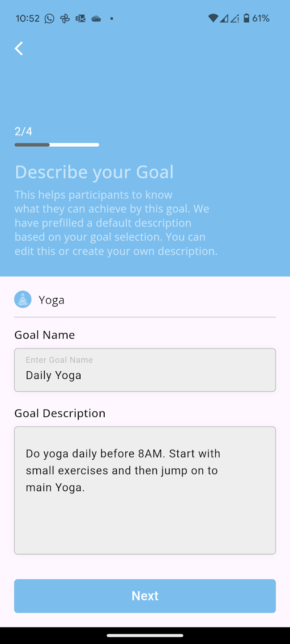The width and height of the screenshot is (290, 644).
Task: Select the Goal Name input field
Action: [145, 370]
